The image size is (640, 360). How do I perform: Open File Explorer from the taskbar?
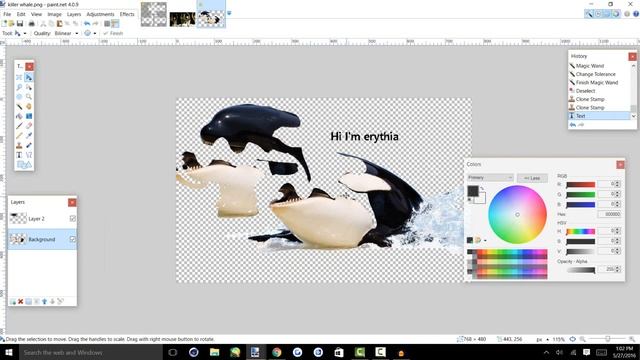tap(214, 352)
